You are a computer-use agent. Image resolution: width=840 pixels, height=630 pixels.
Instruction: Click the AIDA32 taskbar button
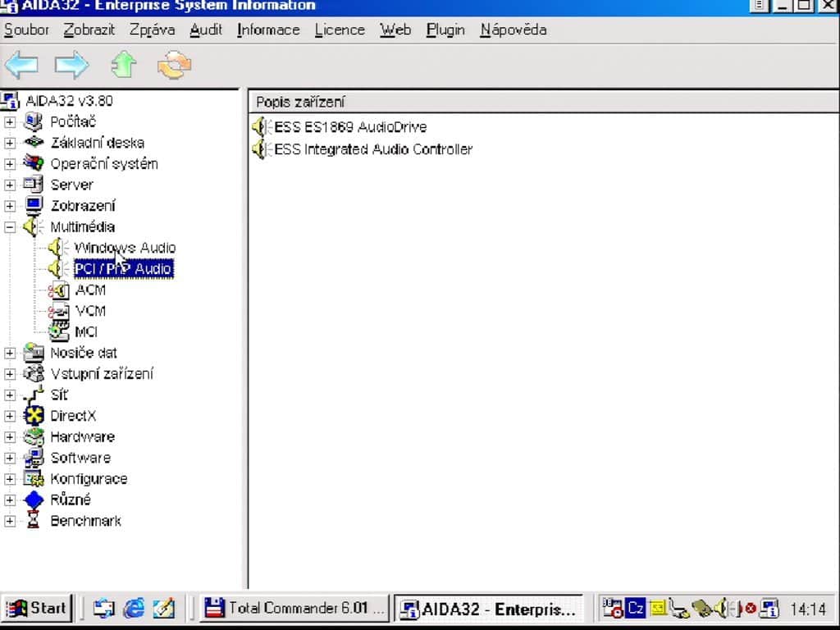pyautogui.click(x=488, y=609)
